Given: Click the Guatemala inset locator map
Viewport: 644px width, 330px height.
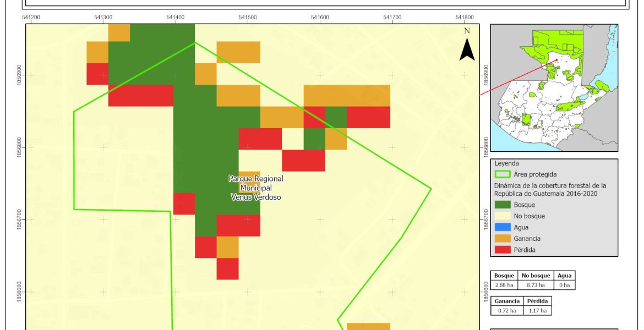Looking at the screenshot, I should [554, 88].
